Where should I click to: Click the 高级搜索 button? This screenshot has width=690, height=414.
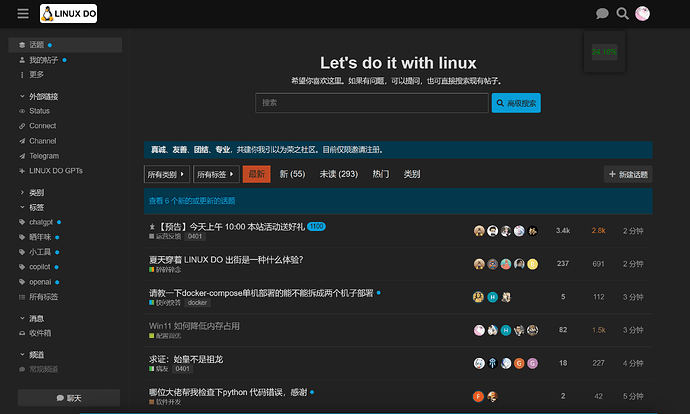coord(516,103)
